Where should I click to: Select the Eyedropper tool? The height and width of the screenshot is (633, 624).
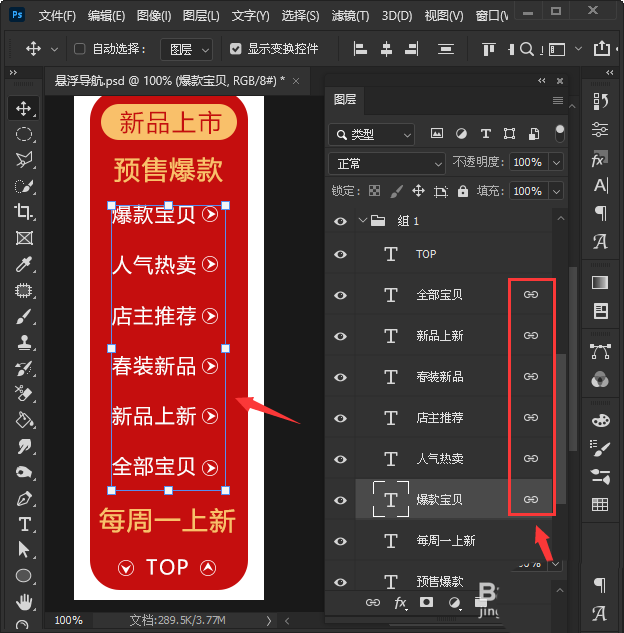(23, 264)
